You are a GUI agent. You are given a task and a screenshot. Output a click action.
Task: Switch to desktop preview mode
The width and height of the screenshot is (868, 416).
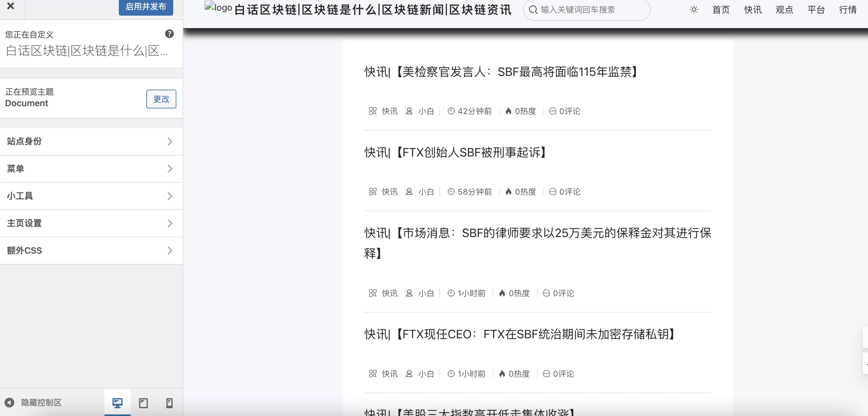pos(117,403)
